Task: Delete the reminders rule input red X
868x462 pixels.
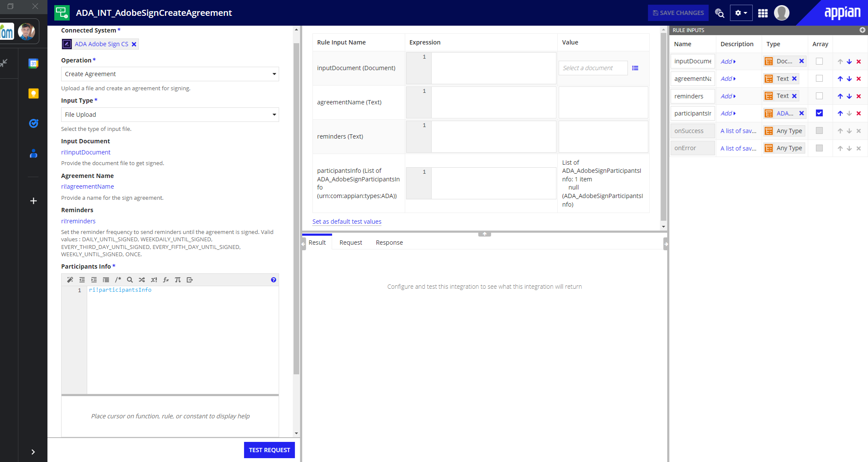Action: point(859,96)
